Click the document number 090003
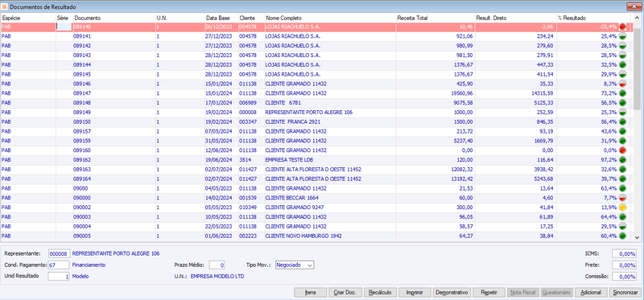Screen dimensions: 644x300 82,216
